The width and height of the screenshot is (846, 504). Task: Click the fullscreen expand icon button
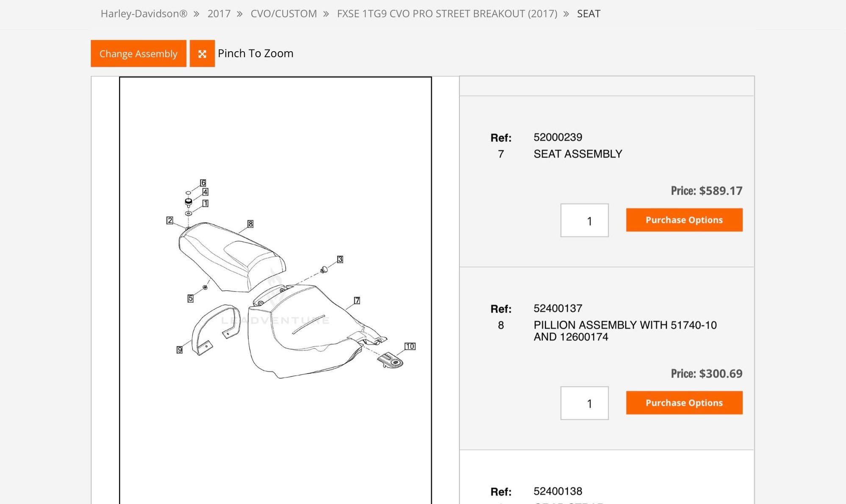(x=202, y=54)
